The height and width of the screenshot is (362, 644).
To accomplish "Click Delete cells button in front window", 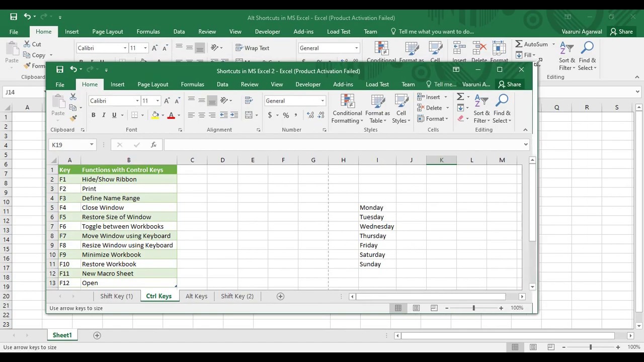I will click(430, 108).
